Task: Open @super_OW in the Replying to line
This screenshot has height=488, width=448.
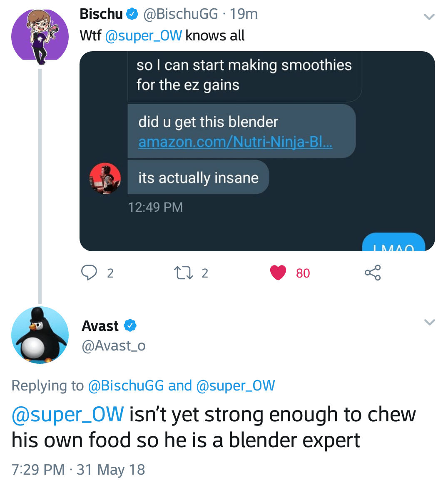Action: [x=235, y=385]
